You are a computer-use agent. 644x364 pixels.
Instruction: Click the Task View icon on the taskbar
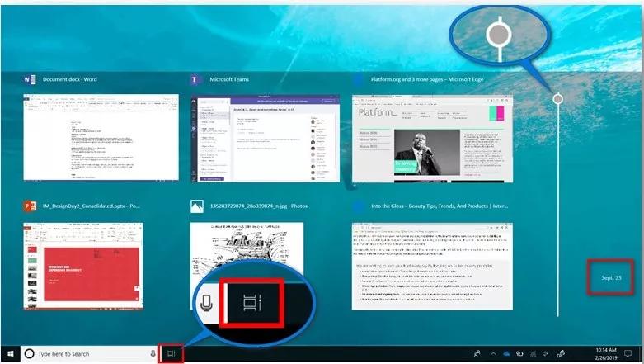coord(172,354)
